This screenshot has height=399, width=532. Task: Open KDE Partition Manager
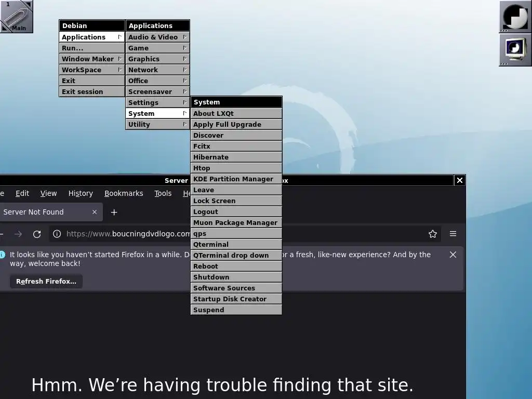236,179
